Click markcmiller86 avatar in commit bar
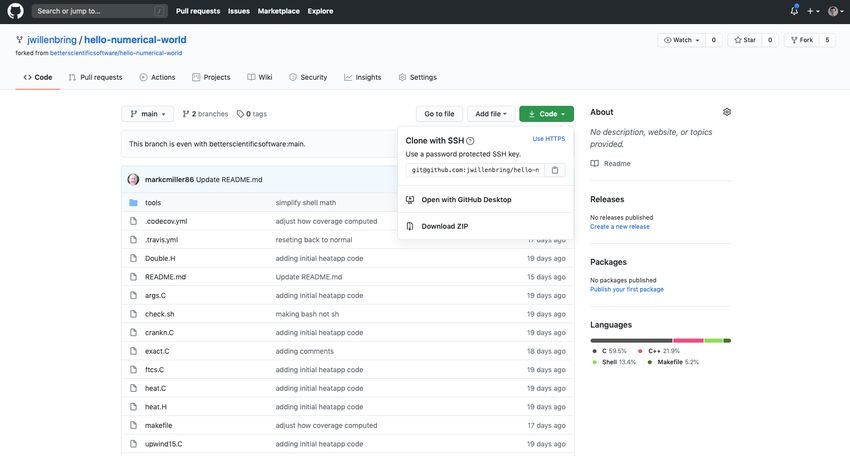850x456 pixels. pos(133,179)
